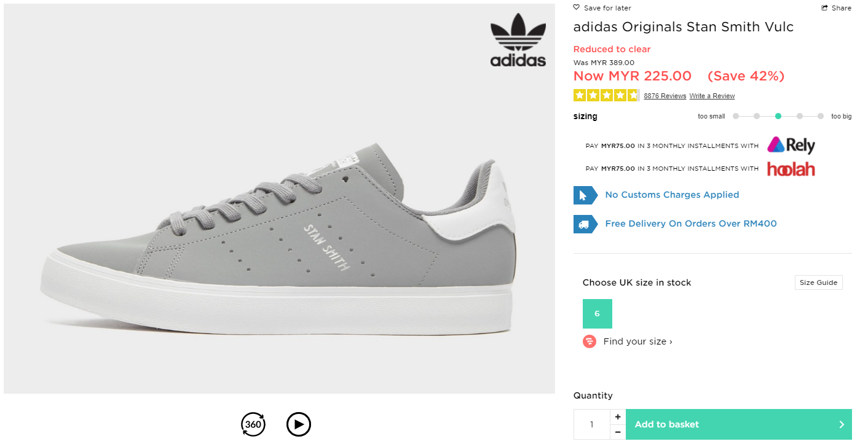Select UK size 6
Screen dimensions: 868x444
(597, 314)
